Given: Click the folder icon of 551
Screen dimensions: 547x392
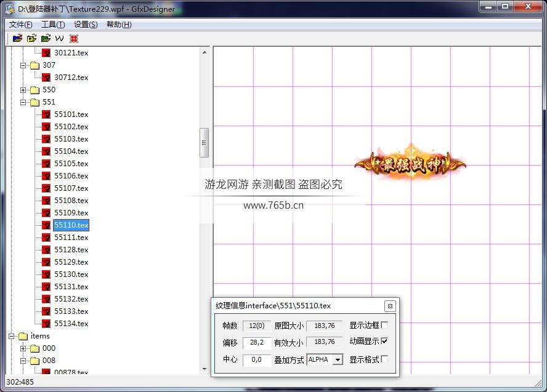Looking at the screenshot, I should 34,102.
